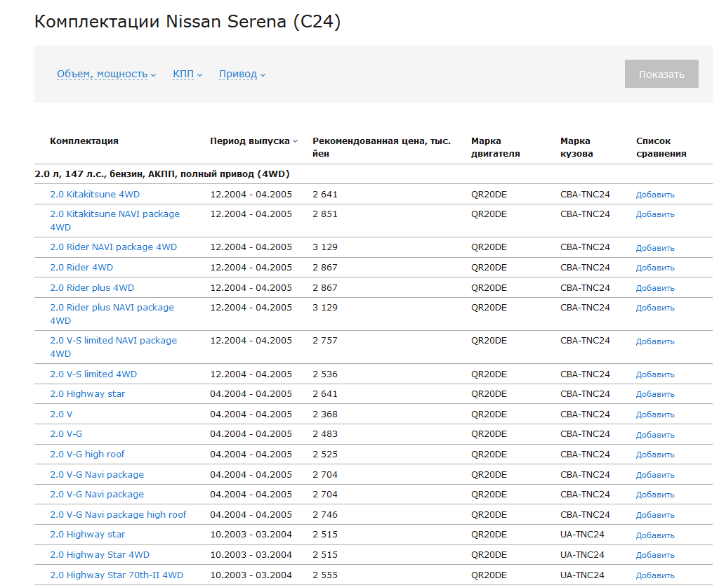Screen dimensions: 719x588
Task: Click Добавить for 2.0 Highway Star 4WD
Action: tap(655, 555)
